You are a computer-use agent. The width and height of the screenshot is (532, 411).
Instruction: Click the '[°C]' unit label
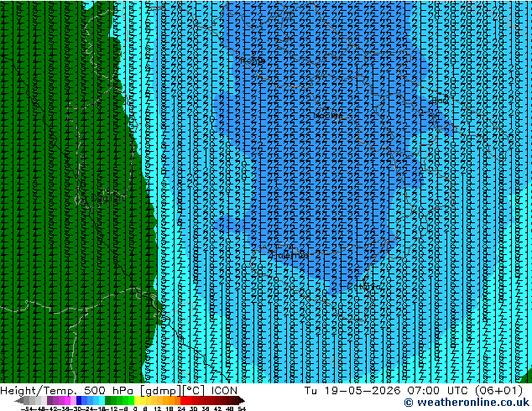[194, 391]
